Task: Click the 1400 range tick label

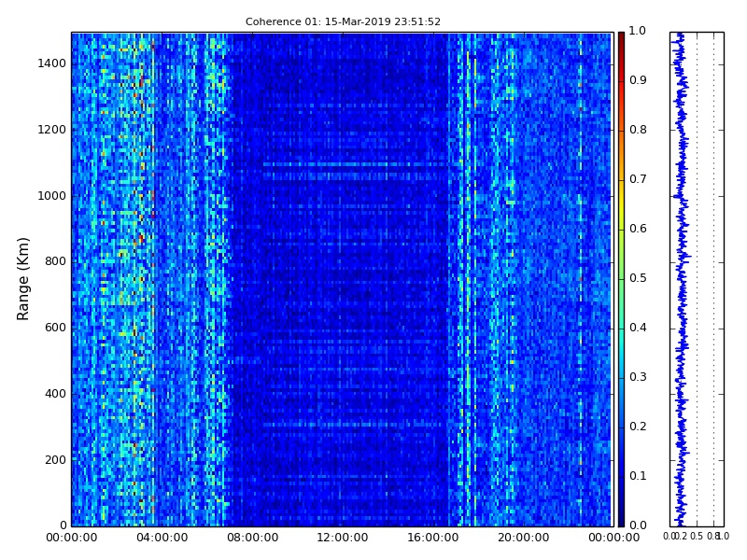Action: (52, 63)
